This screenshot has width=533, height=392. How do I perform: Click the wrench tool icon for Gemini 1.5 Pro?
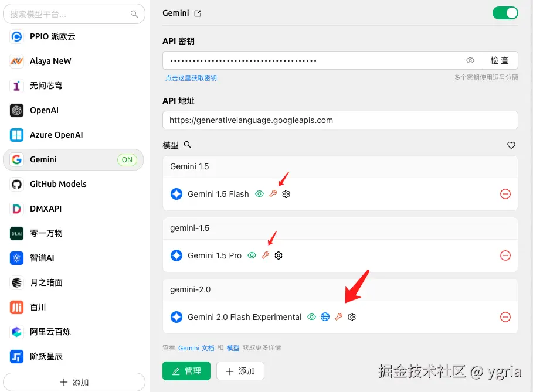pos(266,255)
